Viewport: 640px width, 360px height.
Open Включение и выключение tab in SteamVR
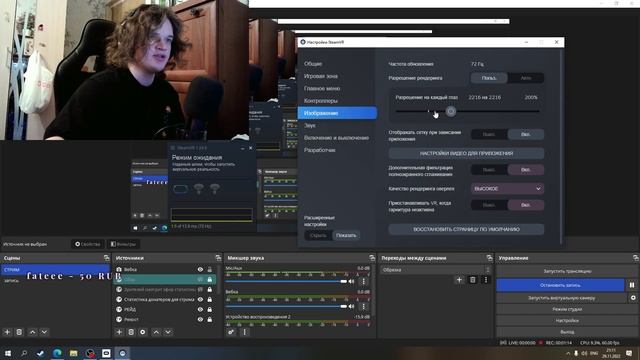pos(337,138)
